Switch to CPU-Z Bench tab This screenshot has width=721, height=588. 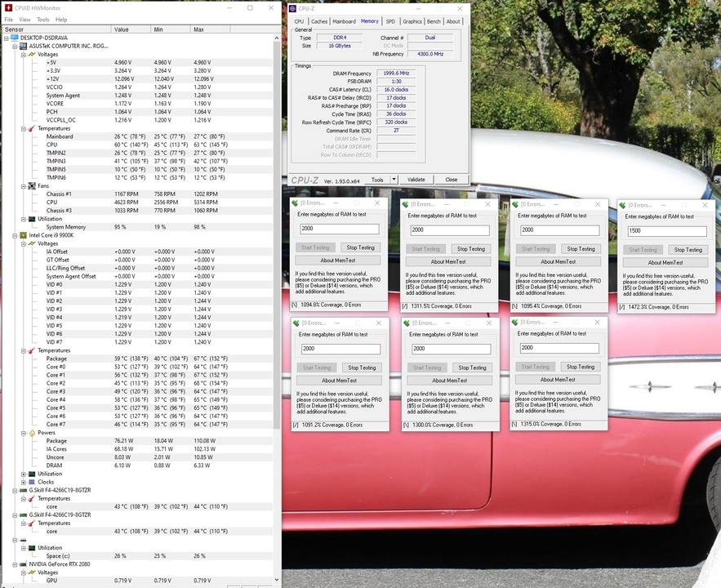(x=434, y=21)
